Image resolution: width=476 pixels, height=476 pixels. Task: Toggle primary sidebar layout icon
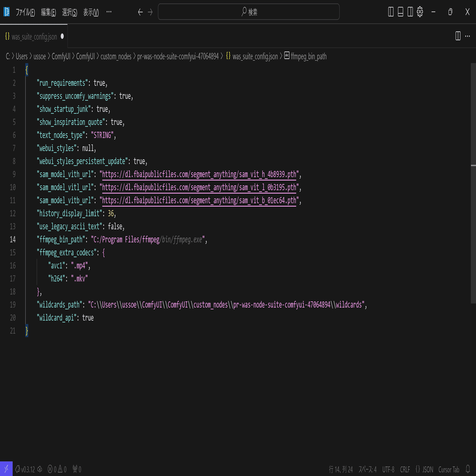coord(391,12)
